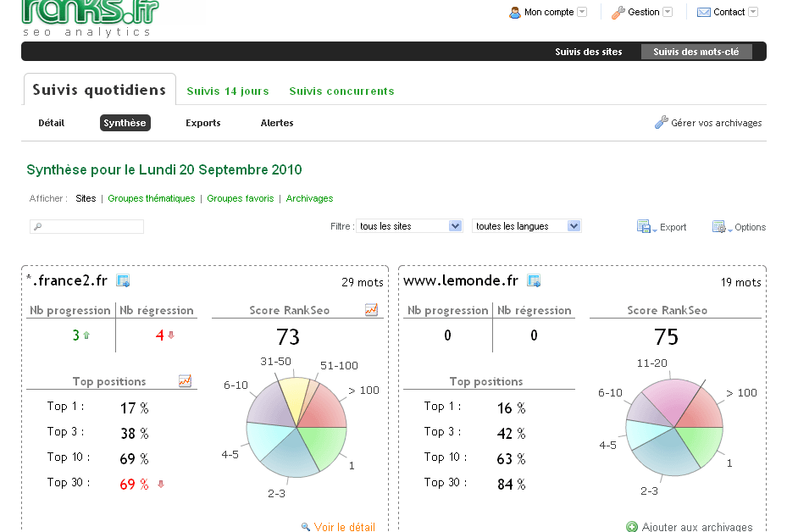
Task: Open the 'toutes les langues' dropdown
Action: coord(527,226)
